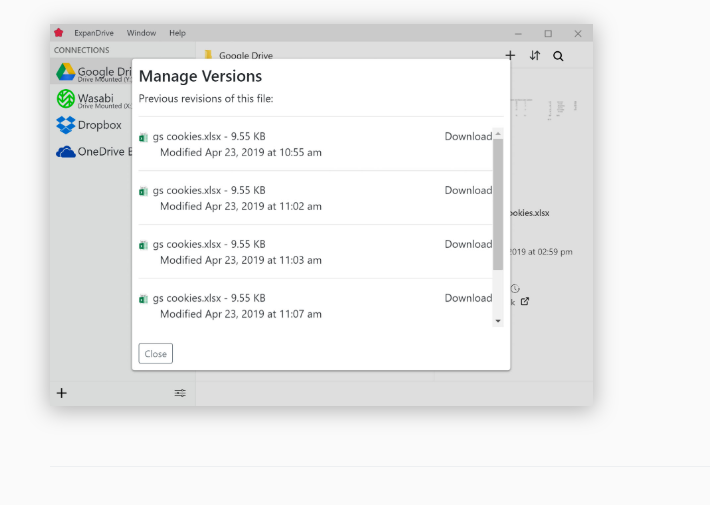Add a new connection with plus icon
The width and height of the screenshot is (710, 505).
click(61, 393)
